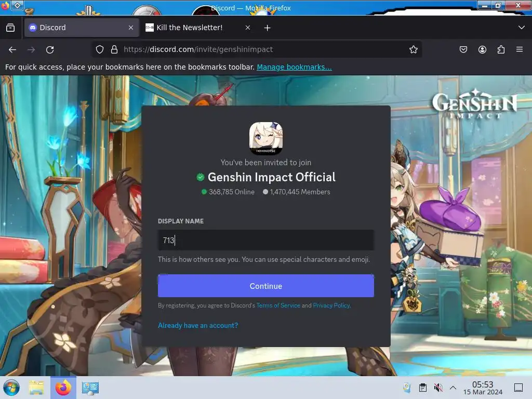Open window menu icon in title bar
Image resolution: width=532 pixels, height=399 pixels.
point(17,5)
